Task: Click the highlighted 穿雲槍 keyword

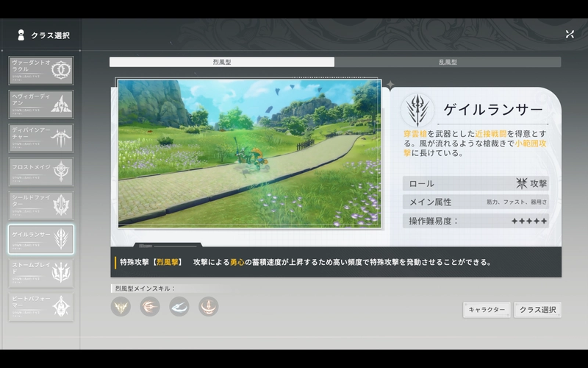Action: click(x=415, y=134)
